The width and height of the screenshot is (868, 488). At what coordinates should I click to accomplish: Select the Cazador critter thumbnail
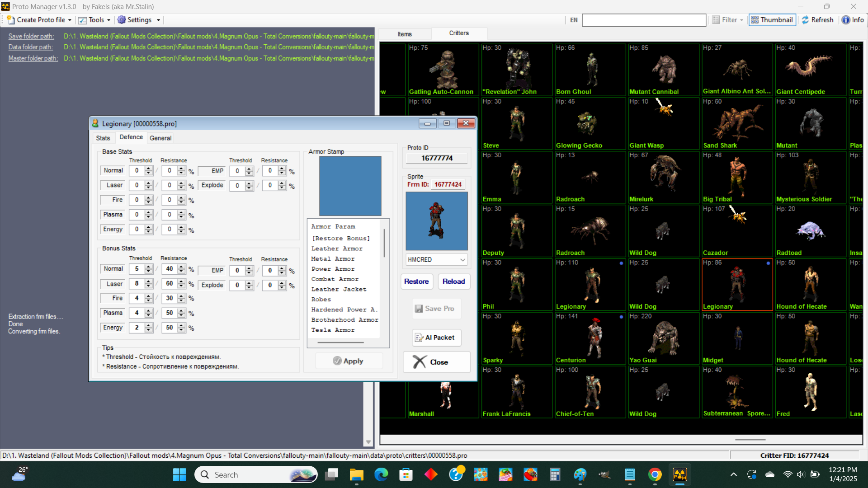tap(737, 231)
